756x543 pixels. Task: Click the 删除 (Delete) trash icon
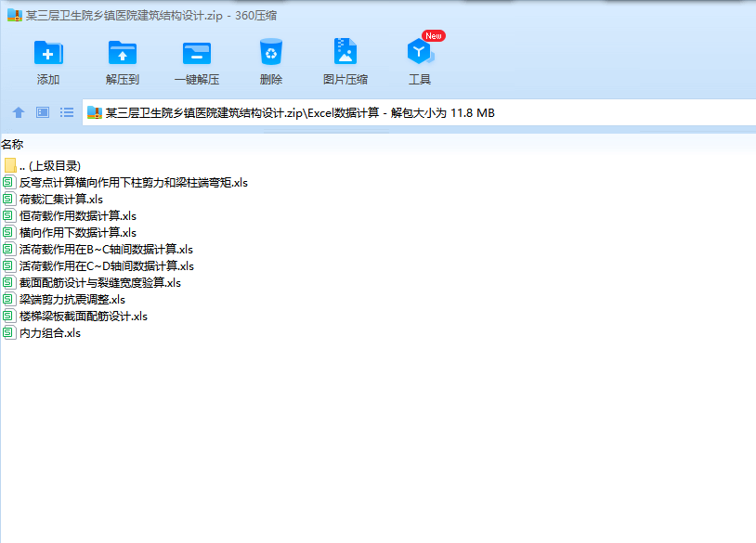coord(271,52)
